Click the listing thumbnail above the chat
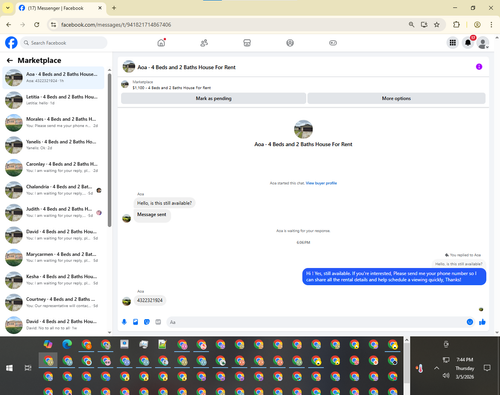 (x=125, y=85)
